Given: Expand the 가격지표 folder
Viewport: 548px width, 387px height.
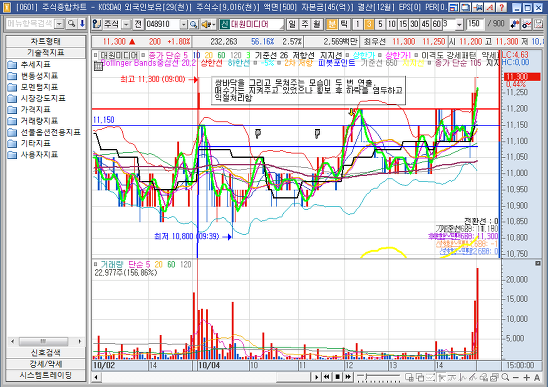Looking at the screenshot, I should [29, 109].
